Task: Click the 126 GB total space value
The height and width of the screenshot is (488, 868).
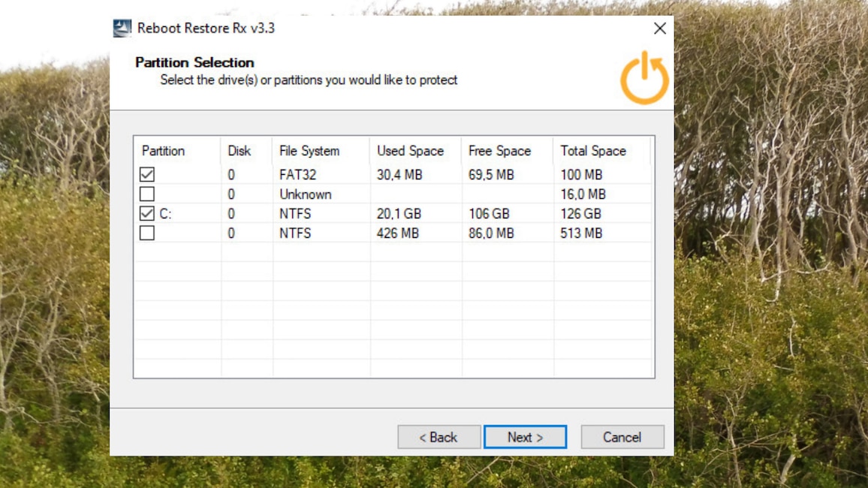Action: pyautogui.click(x=580, y=213)
